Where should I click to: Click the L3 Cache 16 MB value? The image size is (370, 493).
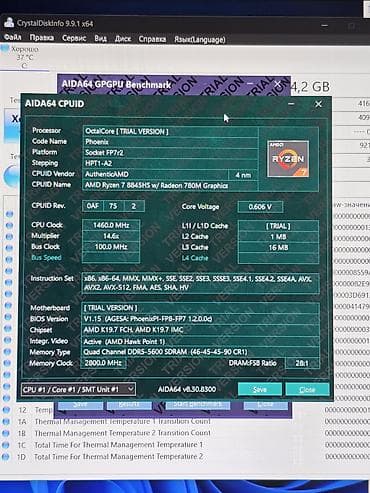pos(278,247)
